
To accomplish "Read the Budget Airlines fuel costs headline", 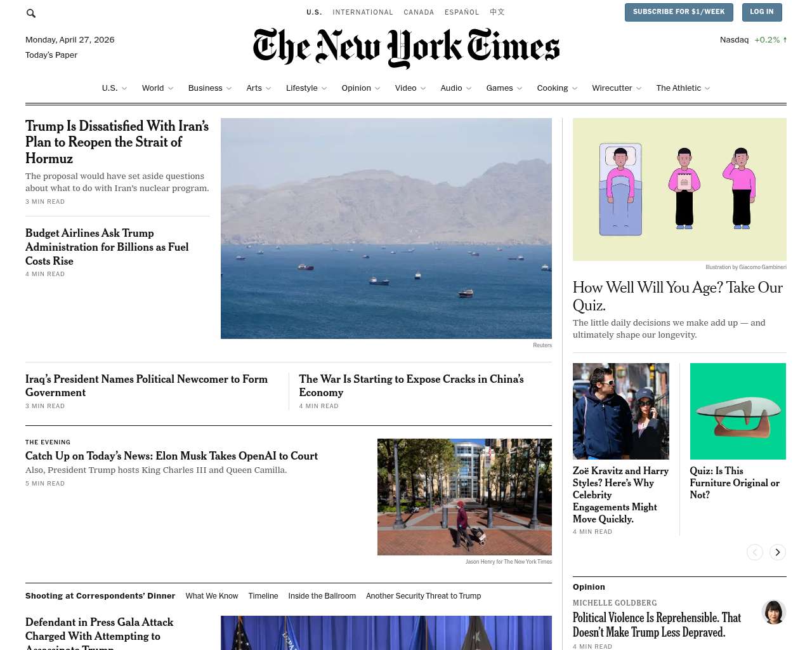I will point(107,247).
